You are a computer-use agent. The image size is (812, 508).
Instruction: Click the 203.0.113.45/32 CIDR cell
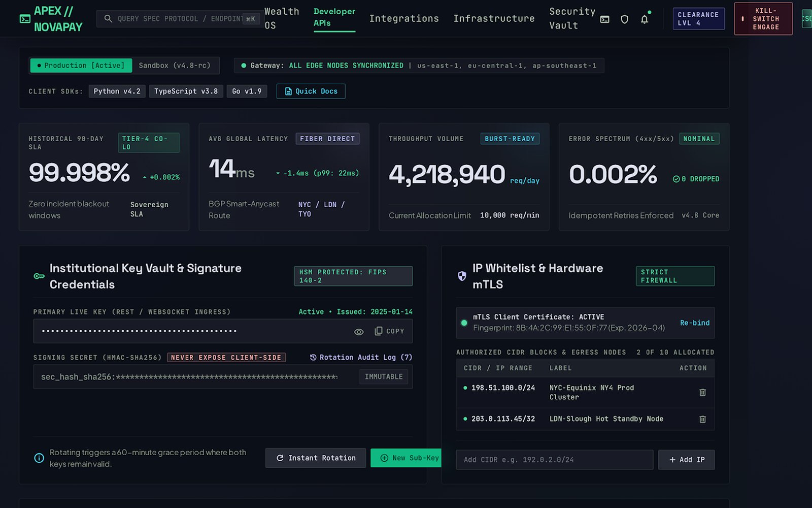coord(503,419)
